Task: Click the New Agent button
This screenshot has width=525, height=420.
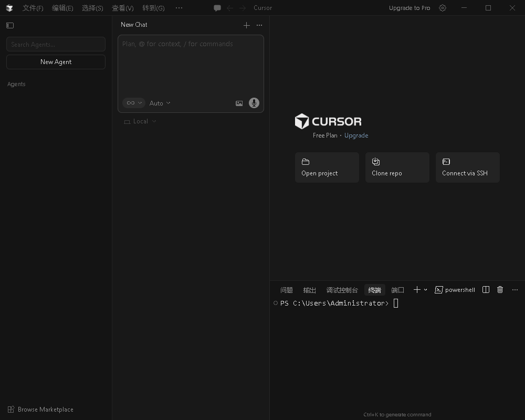Action: tap(56, 62)
